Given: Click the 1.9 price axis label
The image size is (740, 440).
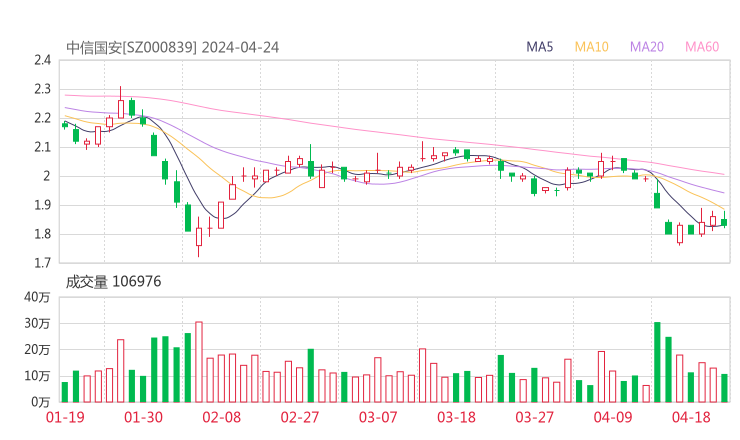Looking at the screenshot, I should pos(42,205).
